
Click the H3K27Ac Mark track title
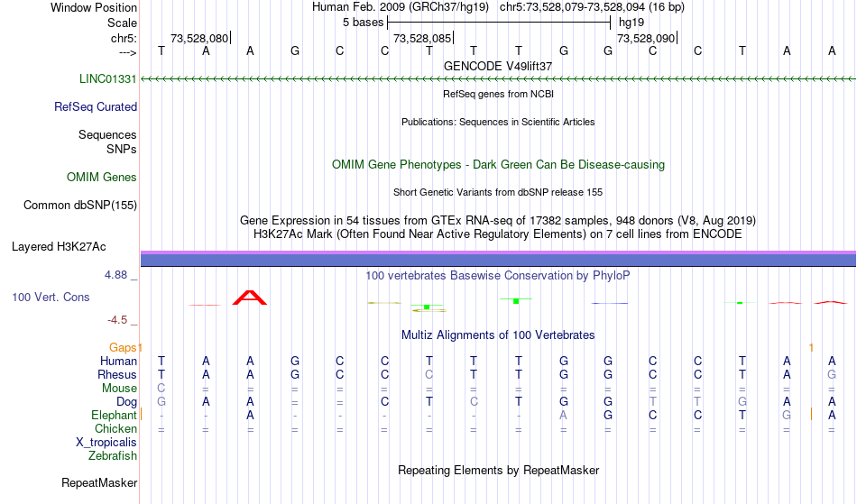pos(498,234)
